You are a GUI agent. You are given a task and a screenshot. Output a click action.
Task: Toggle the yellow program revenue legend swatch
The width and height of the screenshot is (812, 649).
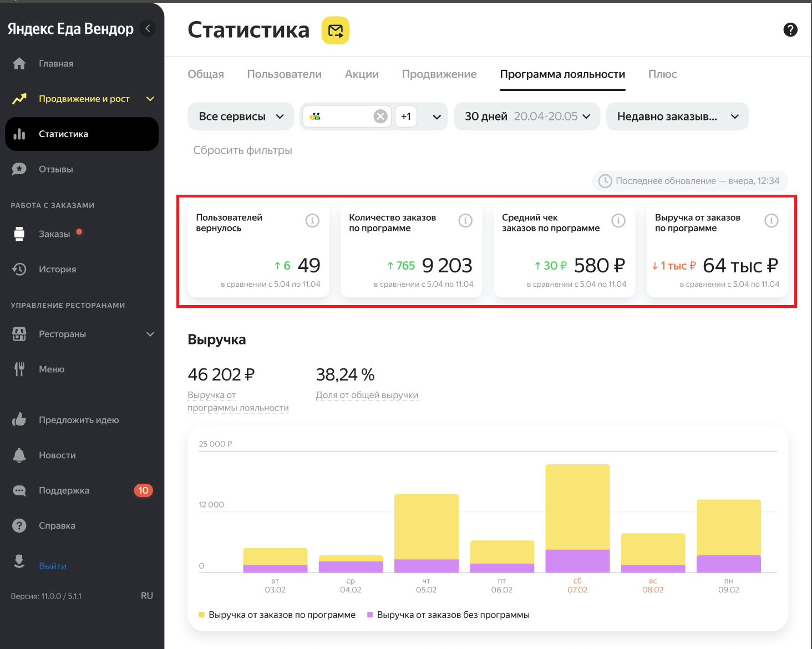[202, 615]
